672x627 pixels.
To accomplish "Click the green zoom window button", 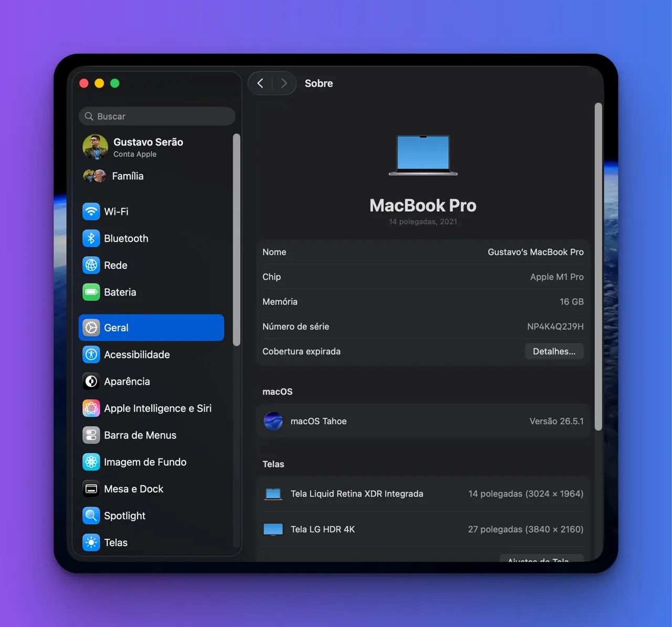I will point(115,83).
